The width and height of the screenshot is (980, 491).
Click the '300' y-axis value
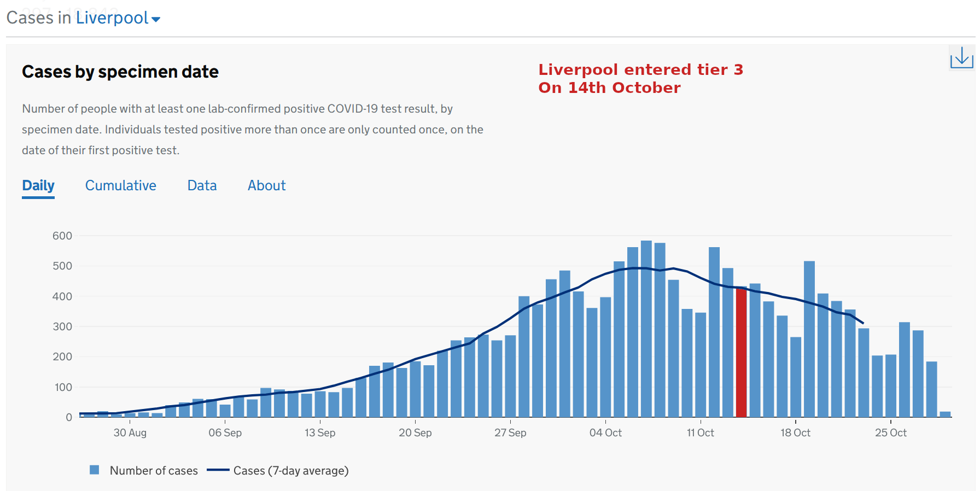pos(62,326)
